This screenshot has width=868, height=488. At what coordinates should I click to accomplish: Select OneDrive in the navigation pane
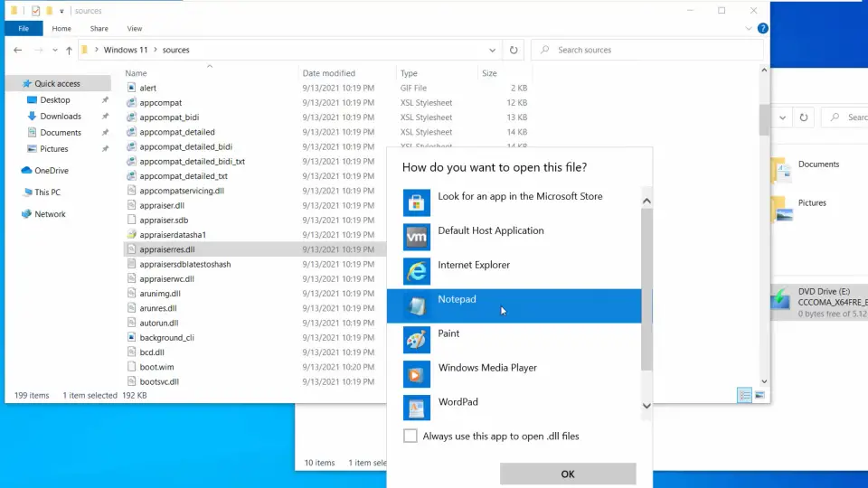point(51,171)
